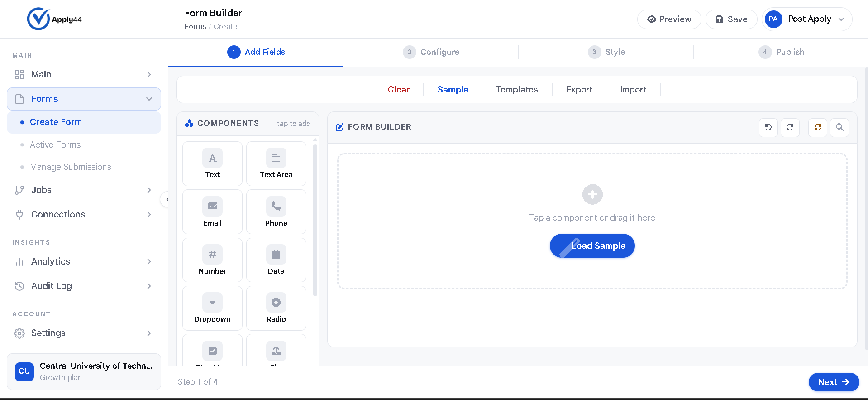868x400 pixels.
Task: Click the Load Sample button
Action: coord(592,246)
